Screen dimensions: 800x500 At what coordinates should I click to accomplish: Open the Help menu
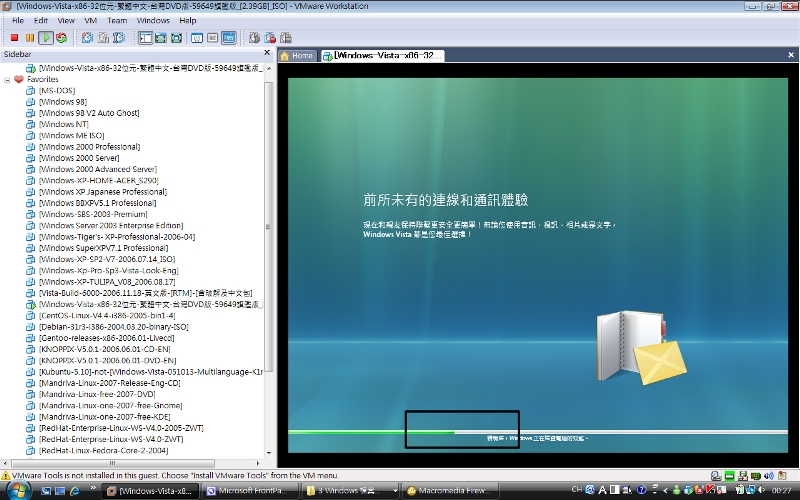pyautogui.click(x=188, y=20)
